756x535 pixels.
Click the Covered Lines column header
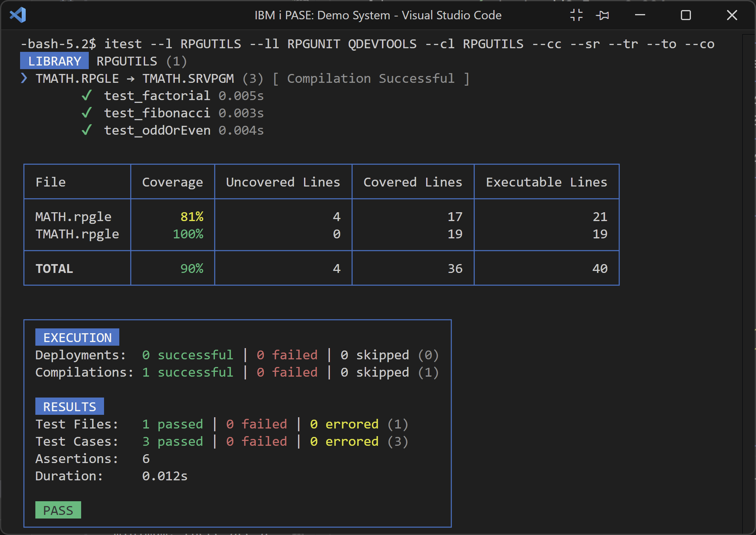click(x=413, y=182)
